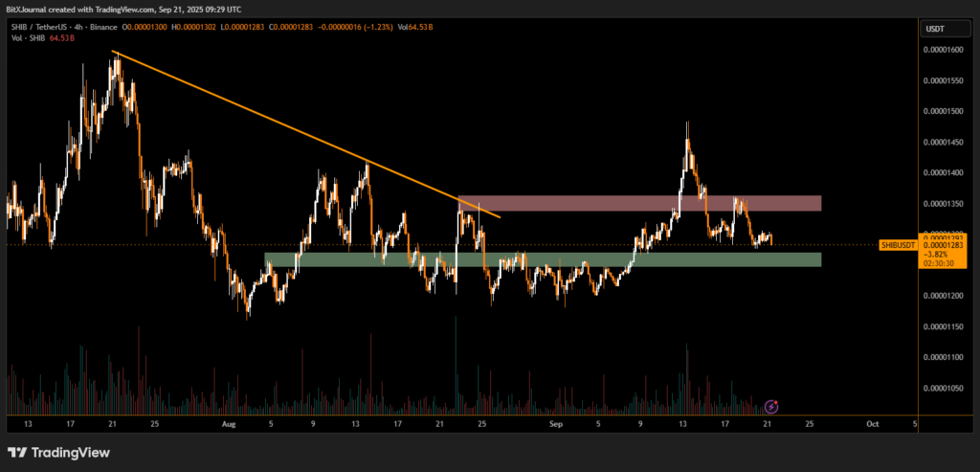Click the TradingView logo at bottom left
Viewport: 980px width, 472px height.
pos(58,452)
